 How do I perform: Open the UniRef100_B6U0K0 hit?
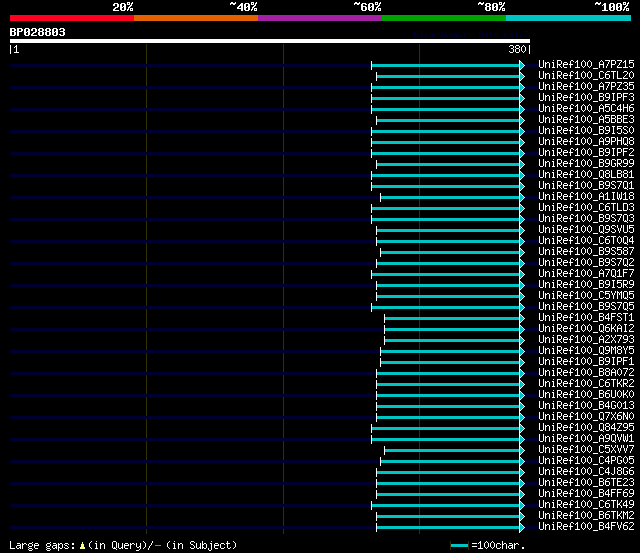(x=586, y=395)
